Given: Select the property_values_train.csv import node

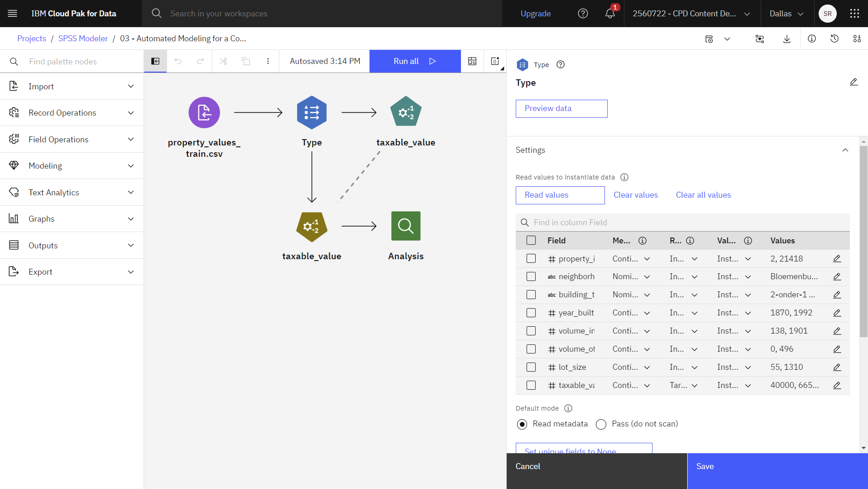Looking at the screenshot, I should point(204,112).
